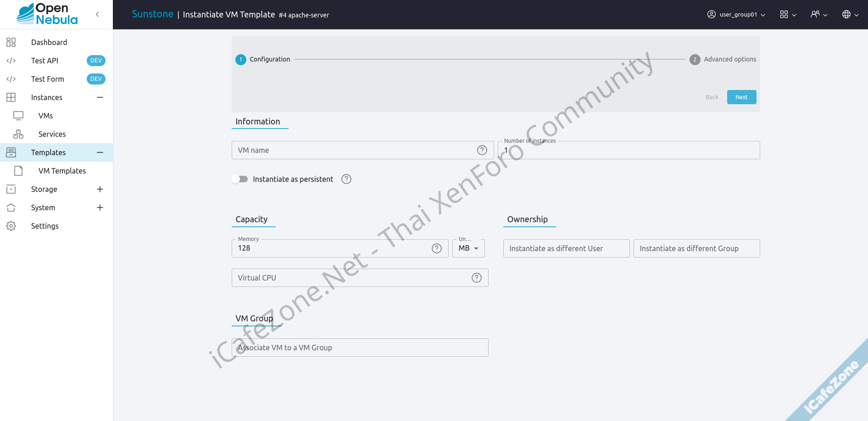Click the Virtual CPU help icon
The width and height of the screenshot is (868, 421).
[x=477, y=278]
